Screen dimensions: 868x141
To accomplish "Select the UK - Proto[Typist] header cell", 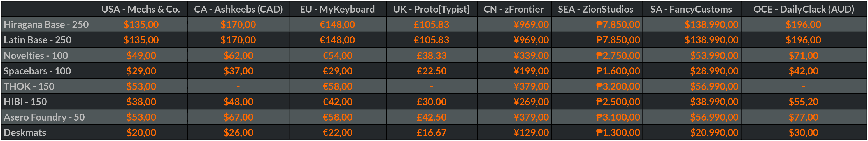I will (x=431, y=9).
